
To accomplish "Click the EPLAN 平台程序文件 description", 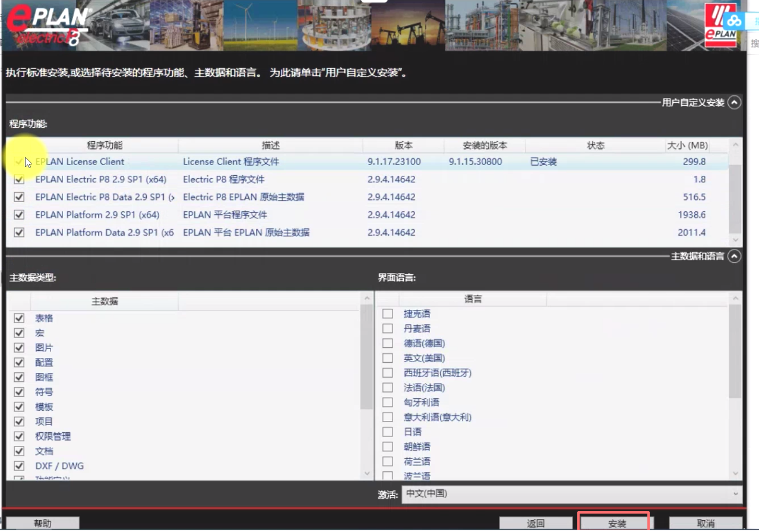I will point(225,215).
